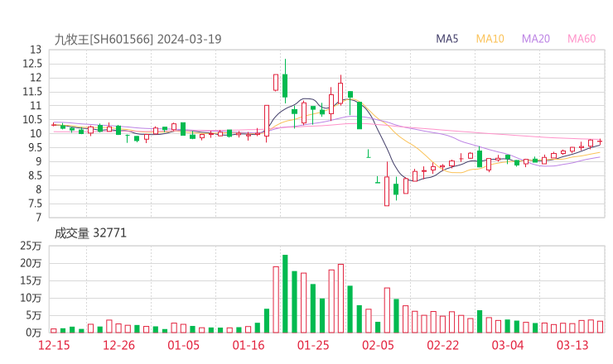Click the 成交量 32771 volume label
The image size is (613, 364).
pos(90,233)
